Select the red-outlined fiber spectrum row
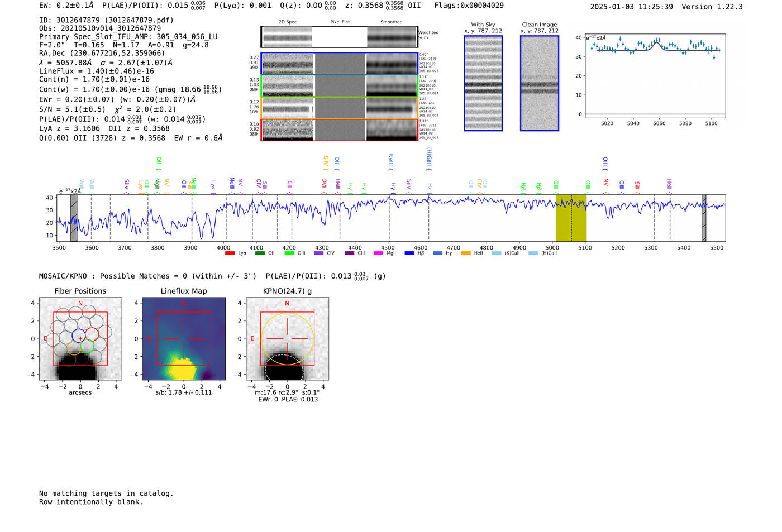Image resolution: width=782 pixels, height=532 pixels. 339,130
